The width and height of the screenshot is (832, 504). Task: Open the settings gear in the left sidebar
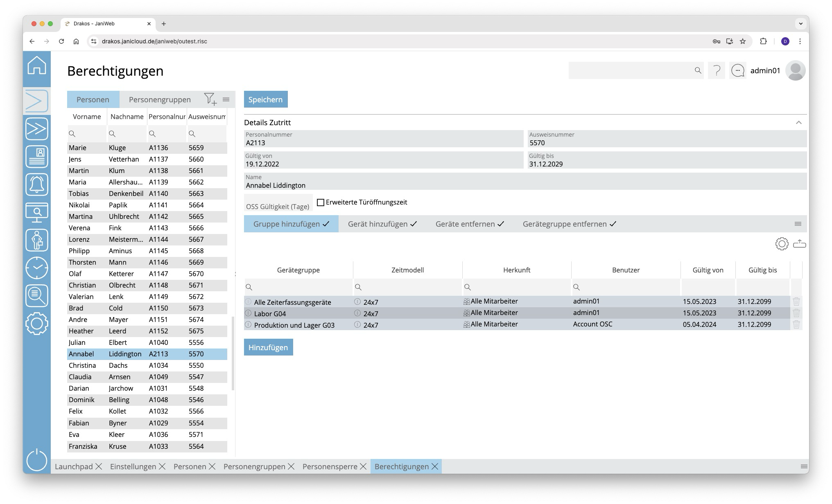pos(37,324)
